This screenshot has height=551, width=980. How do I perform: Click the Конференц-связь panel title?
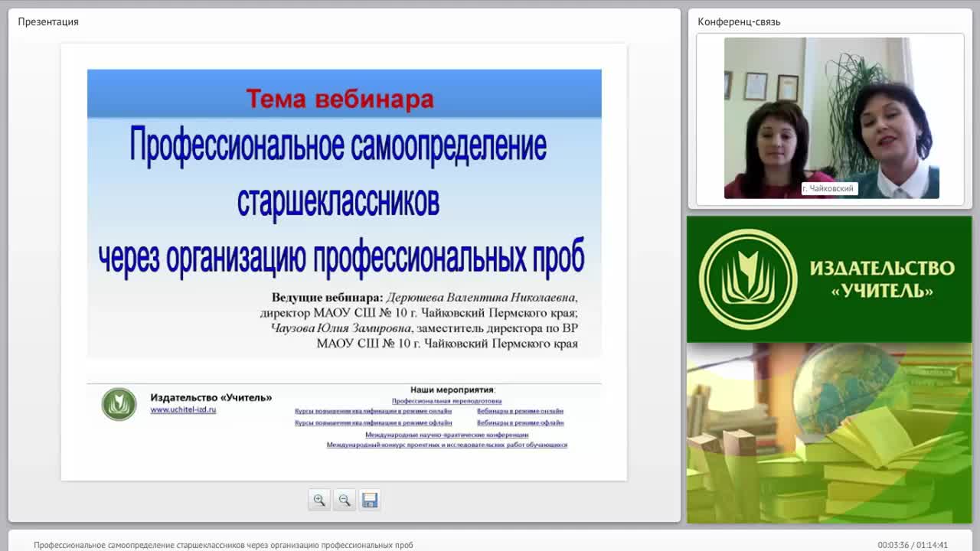739,21
